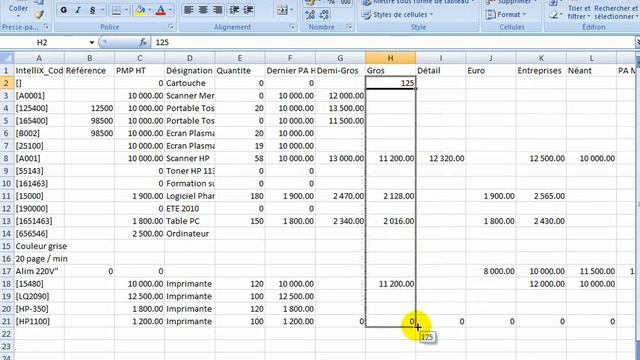This screenshot has width=640, height=360.
Task: Click the insert function fx button
Action: point(143,42)
